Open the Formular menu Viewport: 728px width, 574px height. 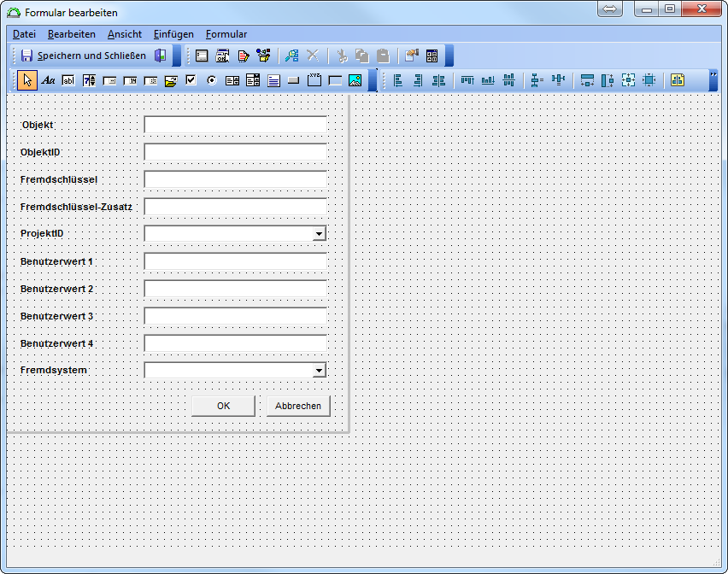pos(226,34)
